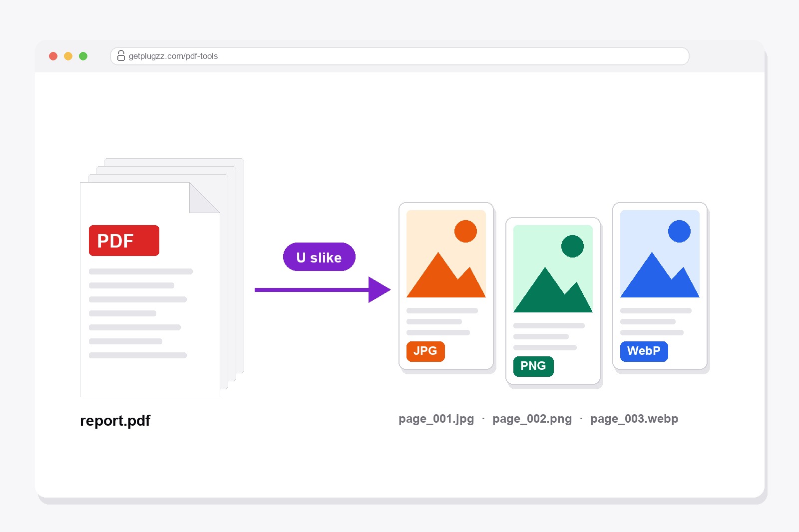Click the orange JPG format badge
Viewport: 799px width, 532px height.
(425, 351)
